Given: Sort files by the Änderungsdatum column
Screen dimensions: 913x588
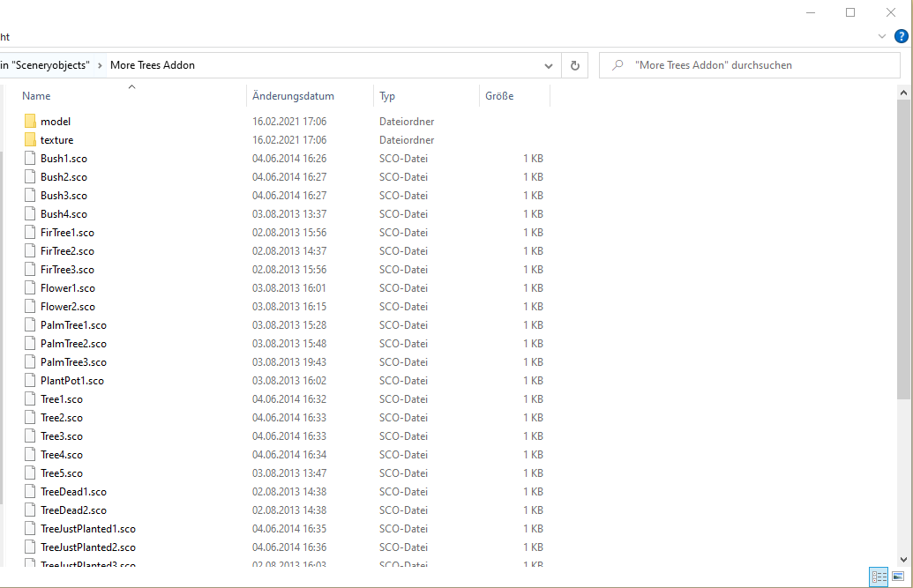Looking at the screenshot, I should [x=293, y=96].
